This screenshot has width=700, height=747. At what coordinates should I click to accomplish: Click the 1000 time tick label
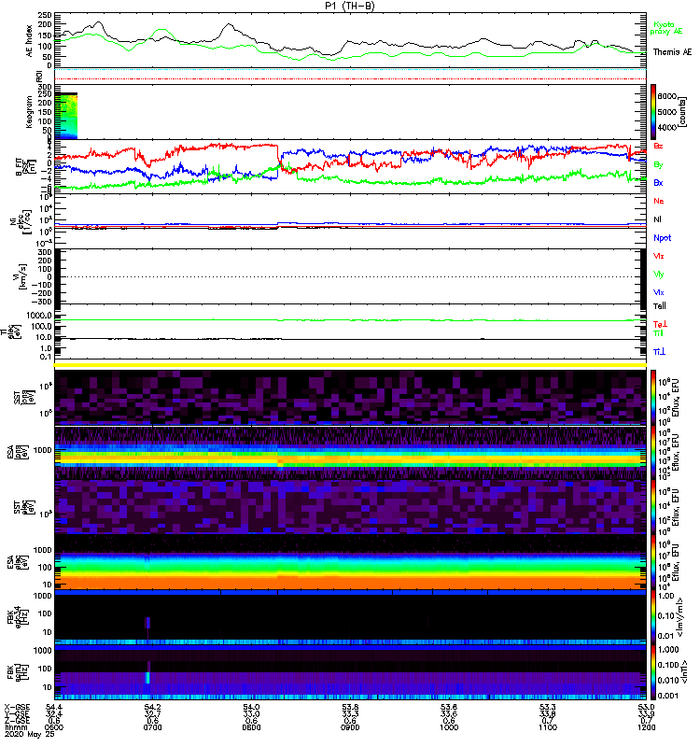449,727
